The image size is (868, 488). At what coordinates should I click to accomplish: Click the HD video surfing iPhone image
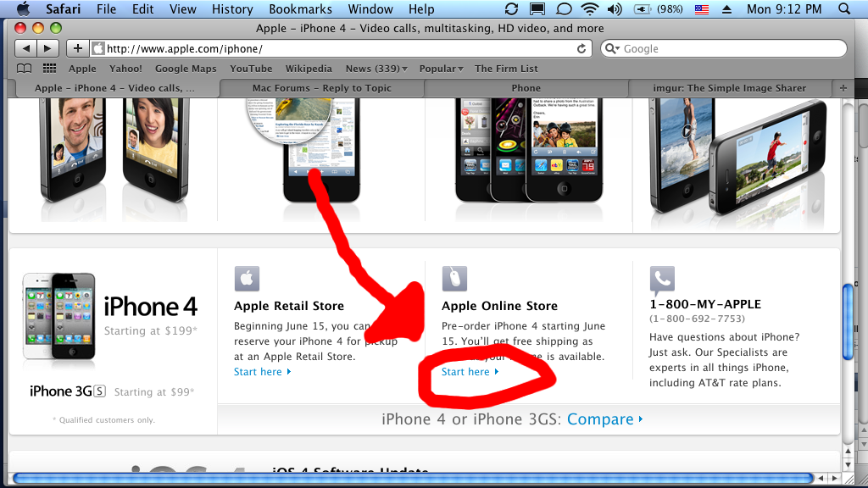tap(739, 158)
